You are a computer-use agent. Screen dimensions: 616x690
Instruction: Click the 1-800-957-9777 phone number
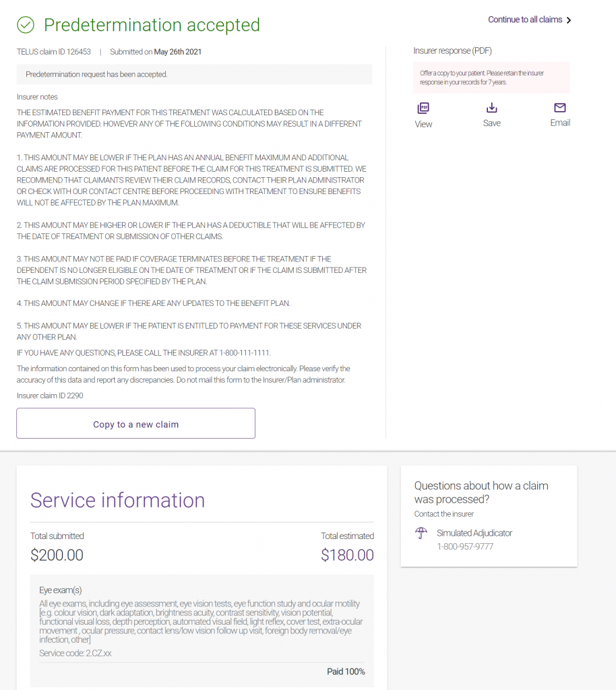(x=465, y=546)
